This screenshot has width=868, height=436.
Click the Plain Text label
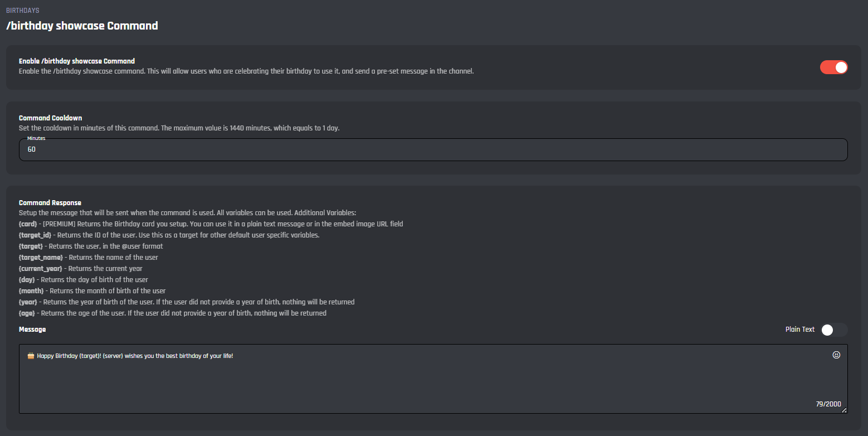pos(800,330)
